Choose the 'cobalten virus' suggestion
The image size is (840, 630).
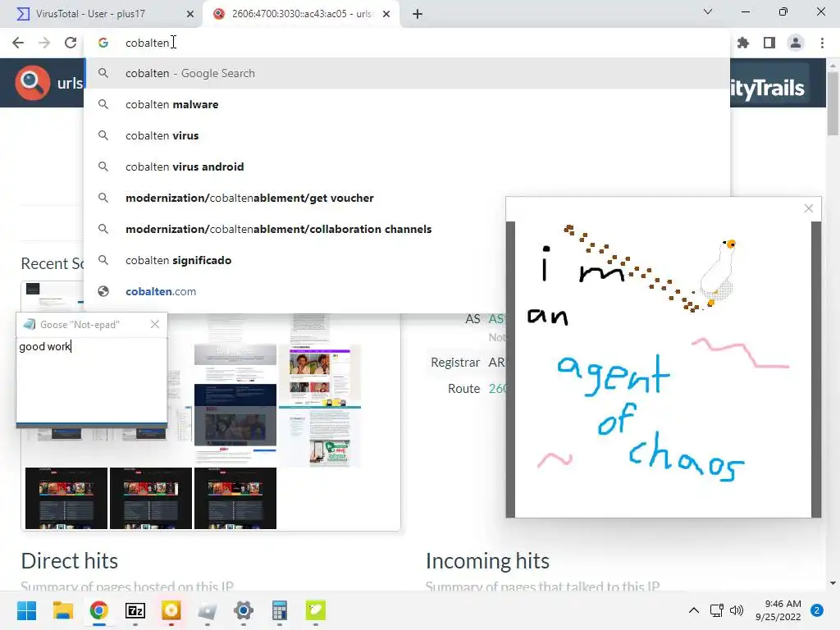coord(407,135)
